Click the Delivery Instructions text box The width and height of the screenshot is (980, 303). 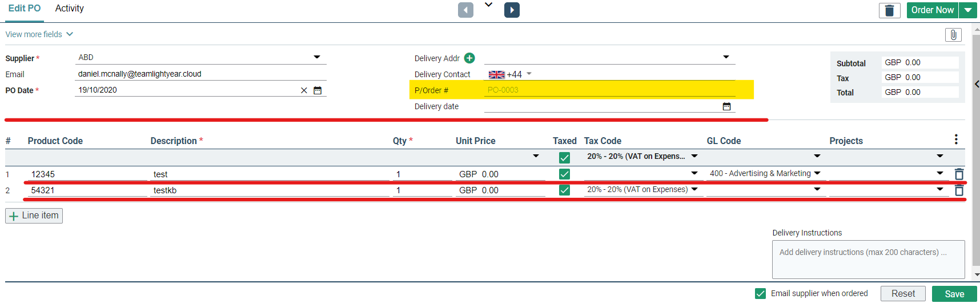(868, 260)
